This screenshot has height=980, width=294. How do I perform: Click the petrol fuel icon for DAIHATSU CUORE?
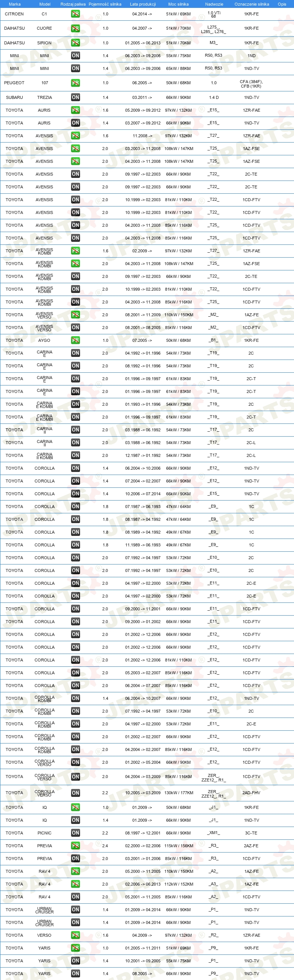pos(75,28)
